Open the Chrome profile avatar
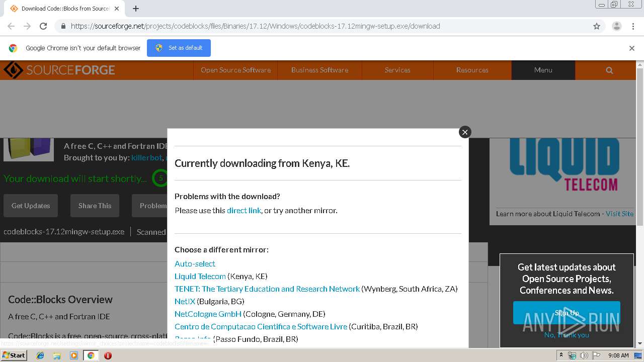 [616, 26]
